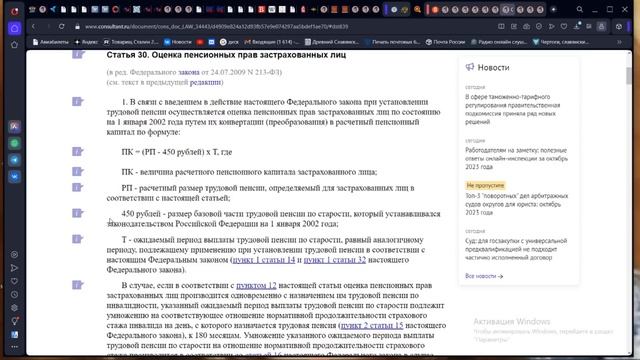The width and height of the screenshot is (640, 360).
Task: Open the Почта России bookmark
Action: coord(445,42)
